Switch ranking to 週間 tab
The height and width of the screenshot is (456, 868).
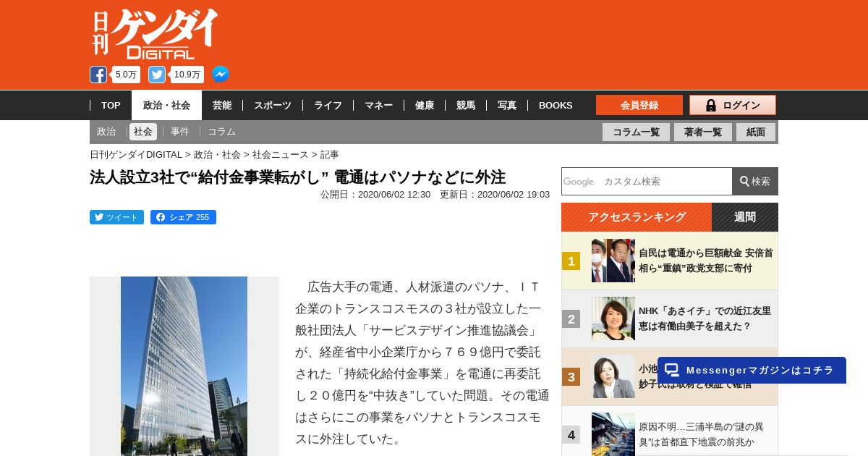tap(745, 217)
